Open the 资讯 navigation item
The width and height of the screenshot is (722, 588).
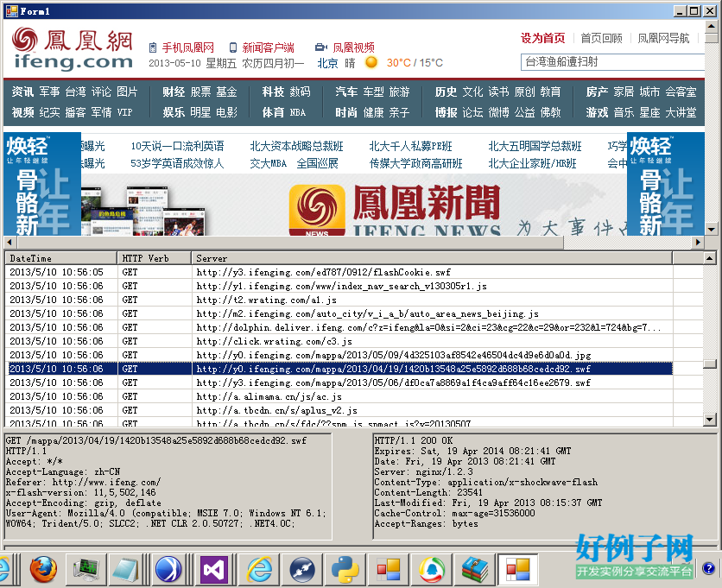[x=22, y=92]
